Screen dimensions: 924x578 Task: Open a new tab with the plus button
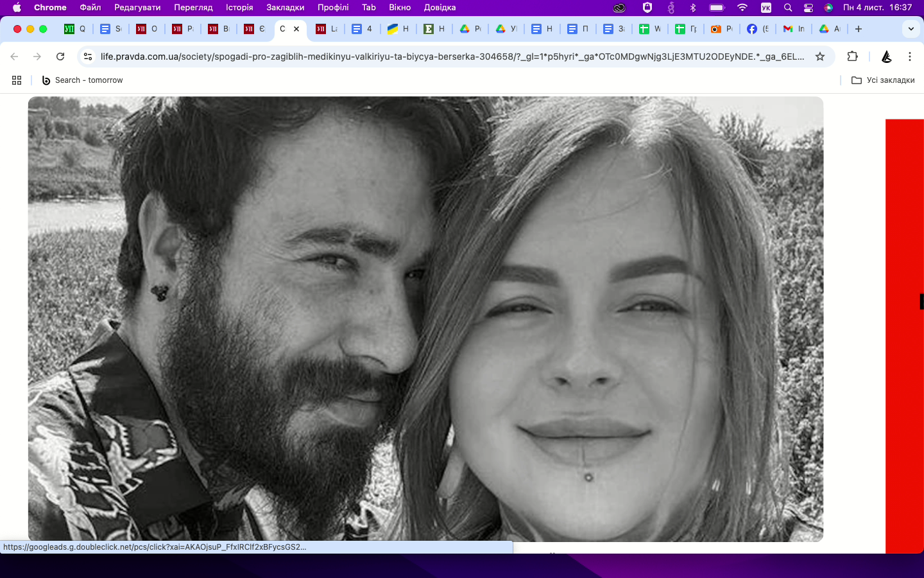pyautogui.click(x=859, y=29)
